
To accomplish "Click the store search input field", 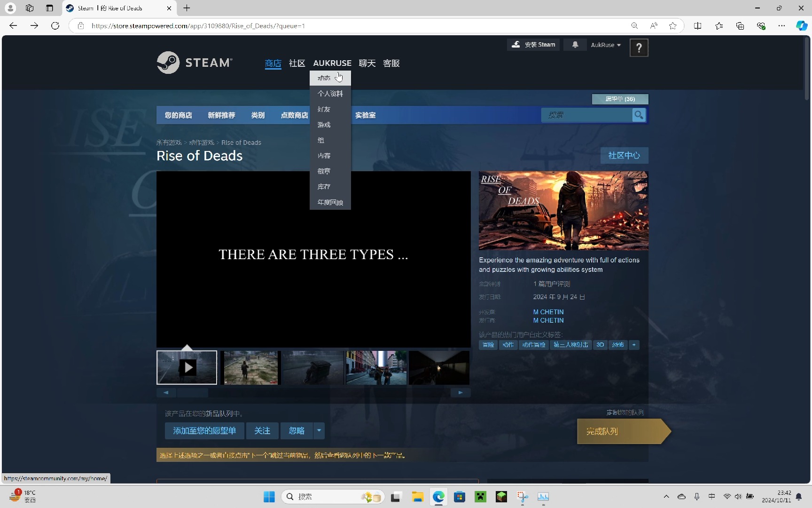I will [586, 115].
